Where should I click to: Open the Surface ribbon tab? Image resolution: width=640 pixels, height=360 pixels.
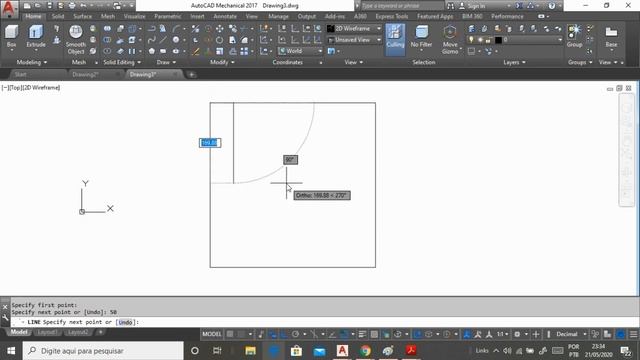[82, 16]
